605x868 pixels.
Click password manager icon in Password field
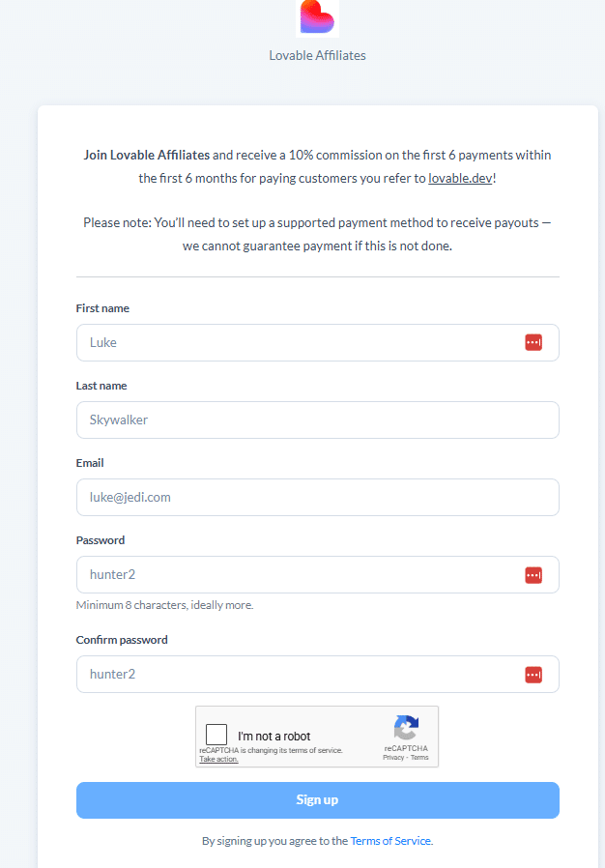coord(533,575)
